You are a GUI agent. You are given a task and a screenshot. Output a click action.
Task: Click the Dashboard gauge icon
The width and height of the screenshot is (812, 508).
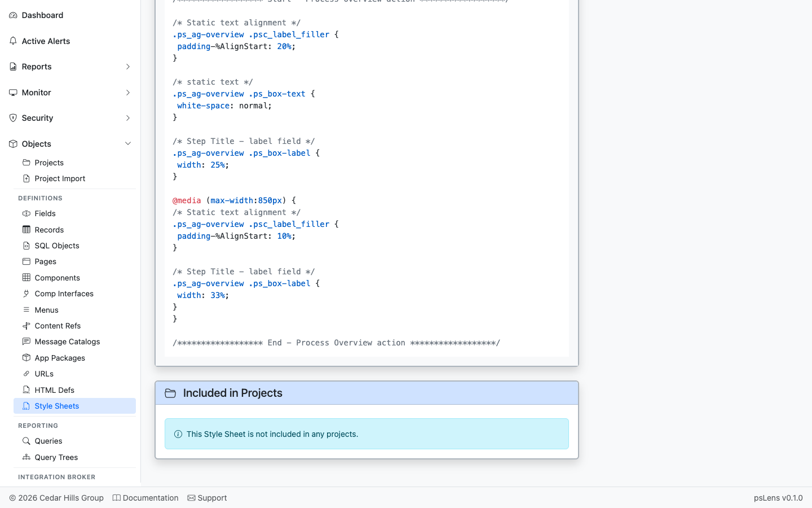click(13, 15)
